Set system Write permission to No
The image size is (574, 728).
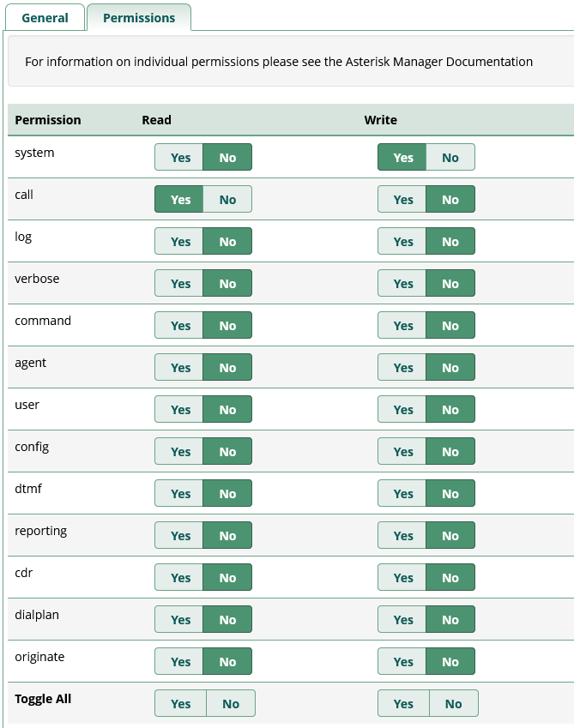[x=450, y=158]
